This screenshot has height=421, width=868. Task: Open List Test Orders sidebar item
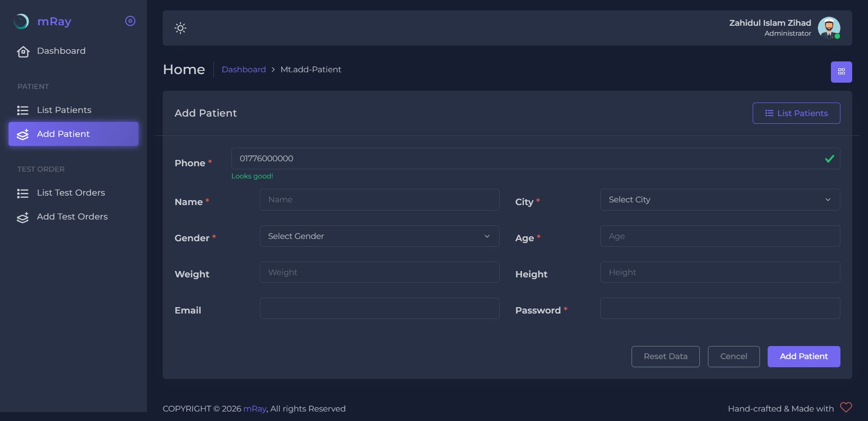click(73, 193)
